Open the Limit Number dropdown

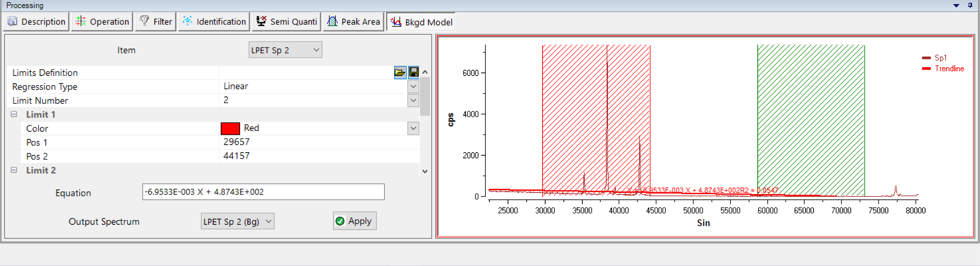413,100
